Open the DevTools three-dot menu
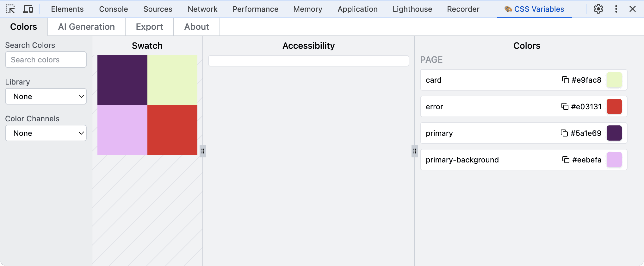 click(x=616, y=9)
